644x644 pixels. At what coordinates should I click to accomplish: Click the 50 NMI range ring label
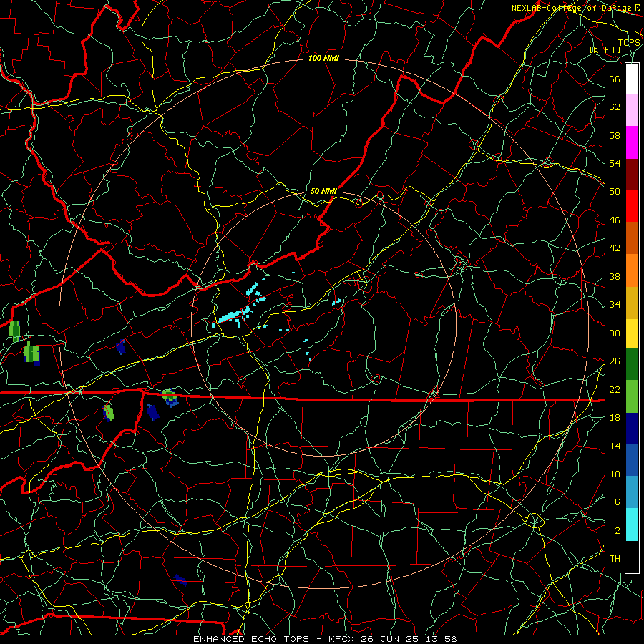[x=323, y=191]
